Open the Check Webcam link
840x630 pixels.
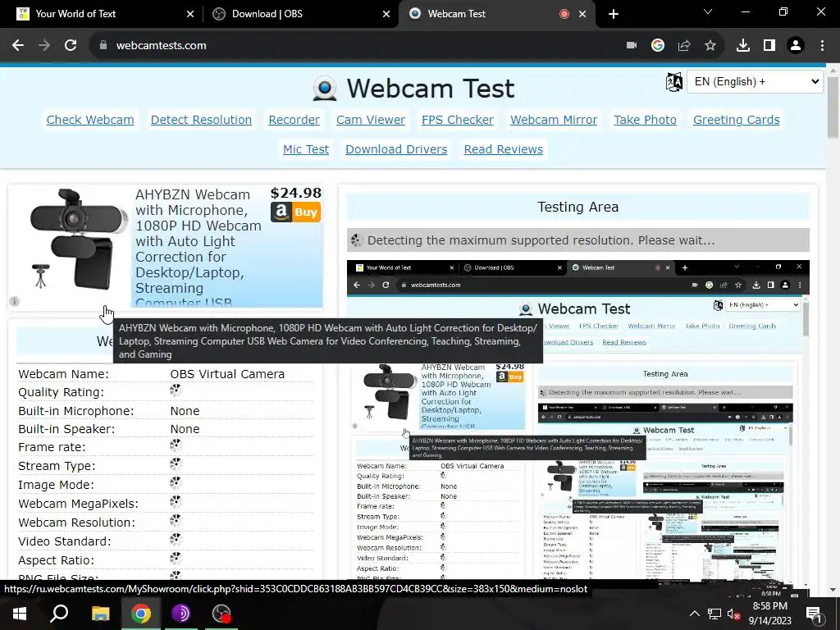[90, 120]
